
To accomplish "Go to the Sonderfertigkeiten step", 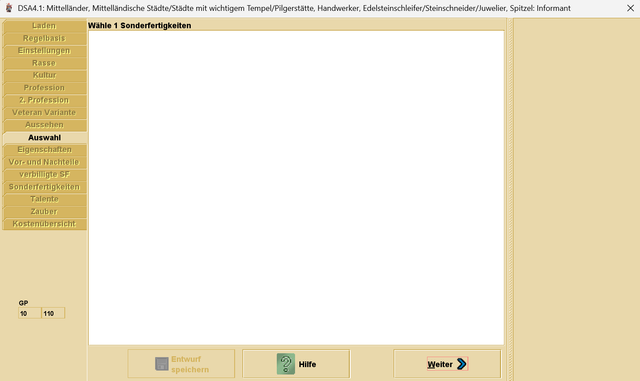I will (x=44, y=187).
